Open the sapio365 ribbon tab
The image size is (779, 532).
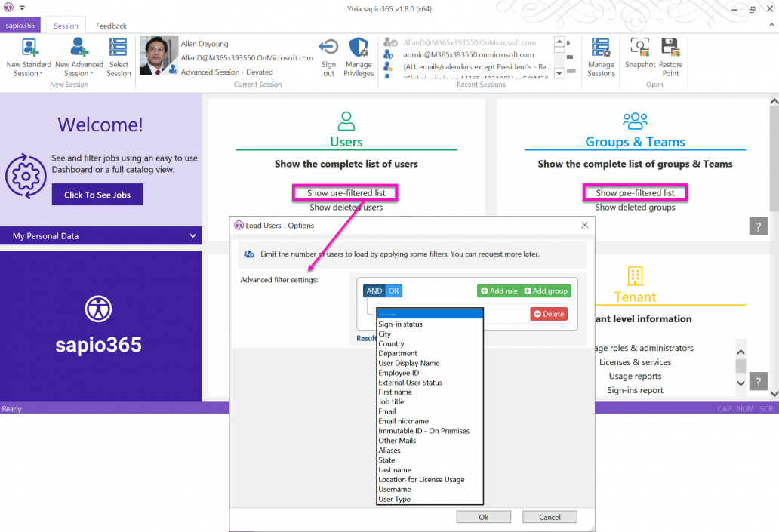point(20,26)
